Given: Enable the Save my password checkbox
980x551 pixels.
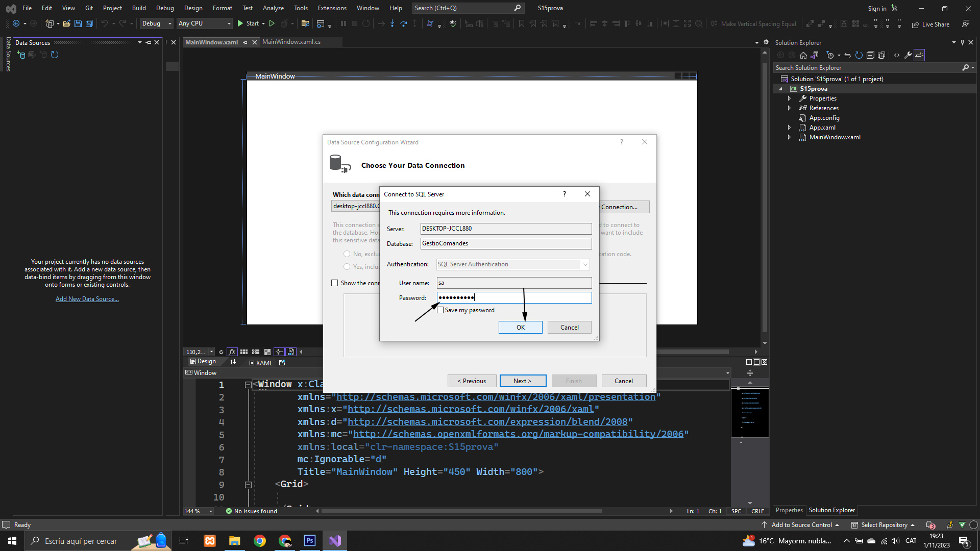Looking at the screenshot, I should click(x=440, y=310).
